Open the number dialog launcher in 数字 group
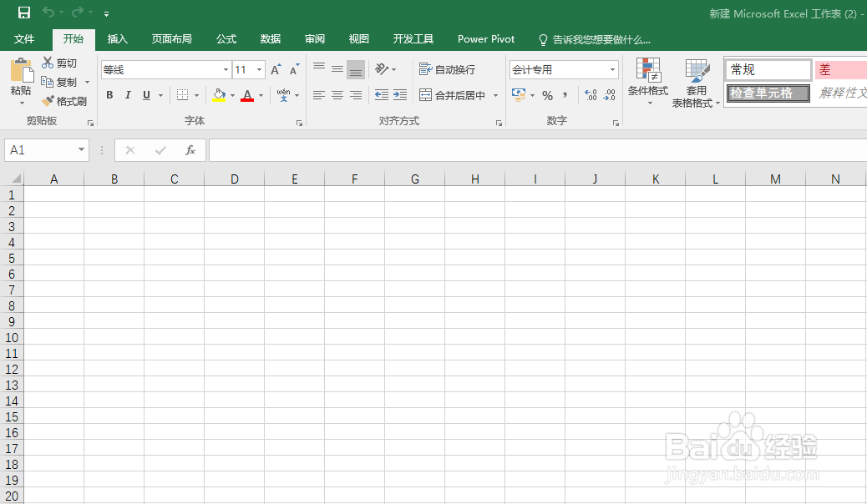Screen dimensions: 867x504 click(x=616, y=123)
